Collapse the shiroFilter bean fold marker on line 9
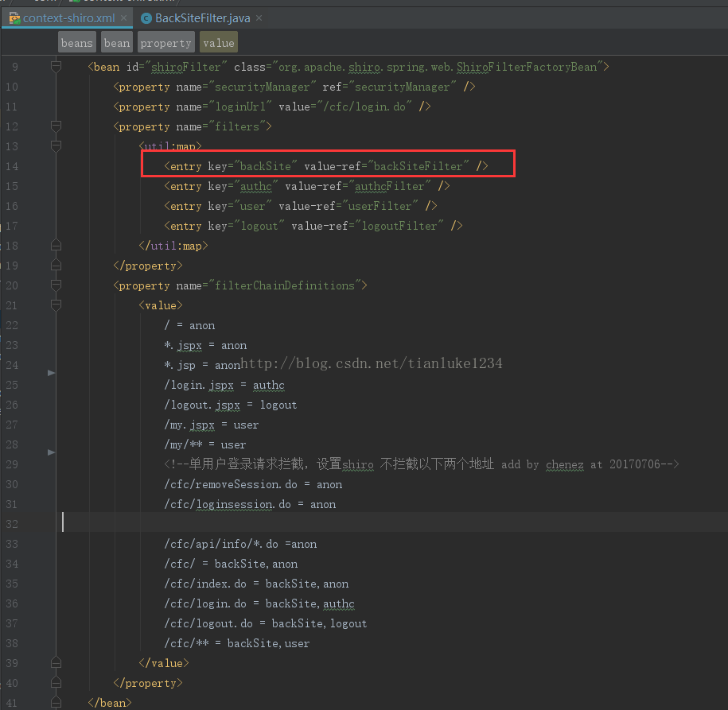This screenshot has height=710, width=728. click(x=56, y=66)
